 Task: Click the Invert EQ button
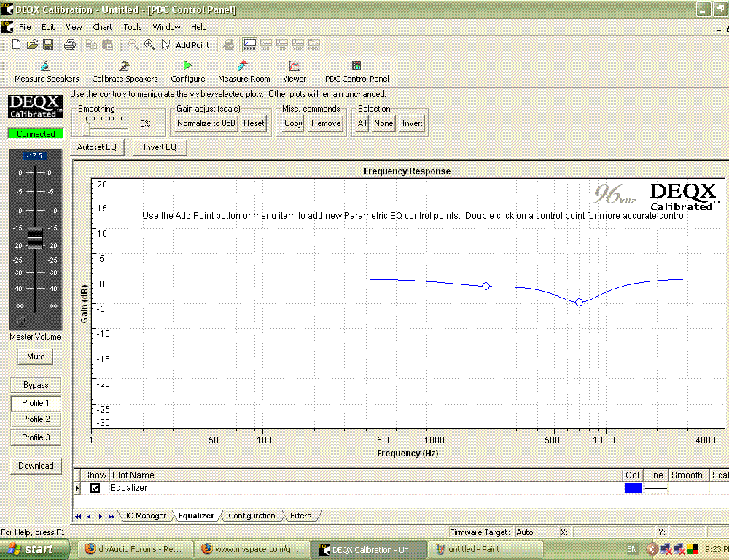coord(160,147)
